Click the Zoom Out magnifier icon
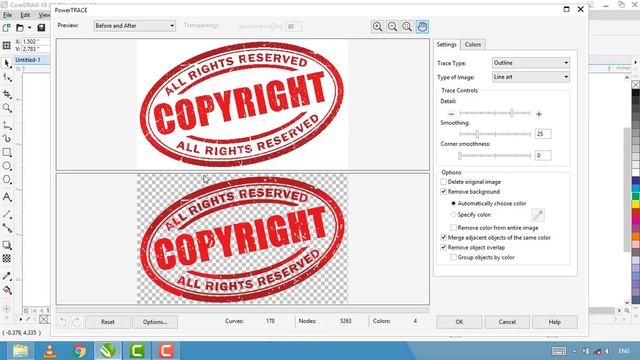640x360 pixels. 392,27
